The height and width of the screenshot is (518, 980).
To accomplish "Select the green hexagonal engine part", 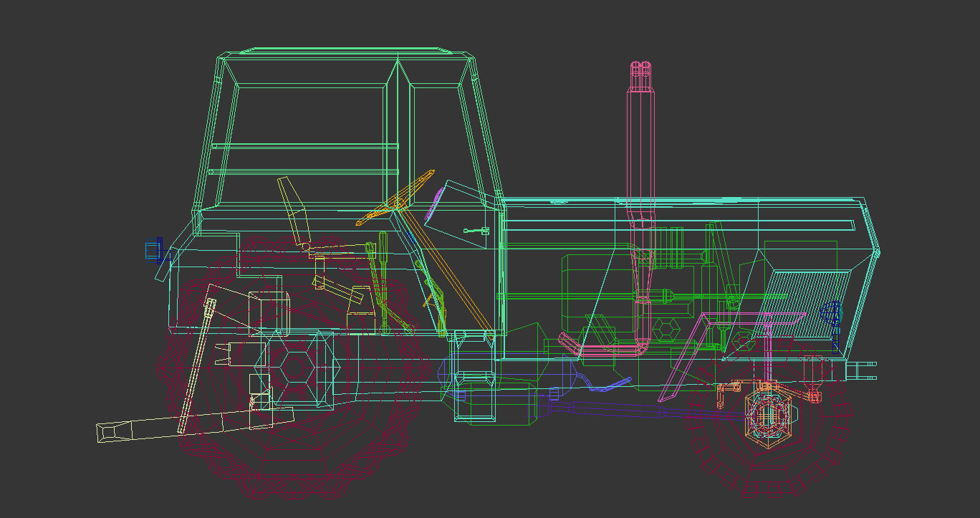I will click(x=666, y=330).
